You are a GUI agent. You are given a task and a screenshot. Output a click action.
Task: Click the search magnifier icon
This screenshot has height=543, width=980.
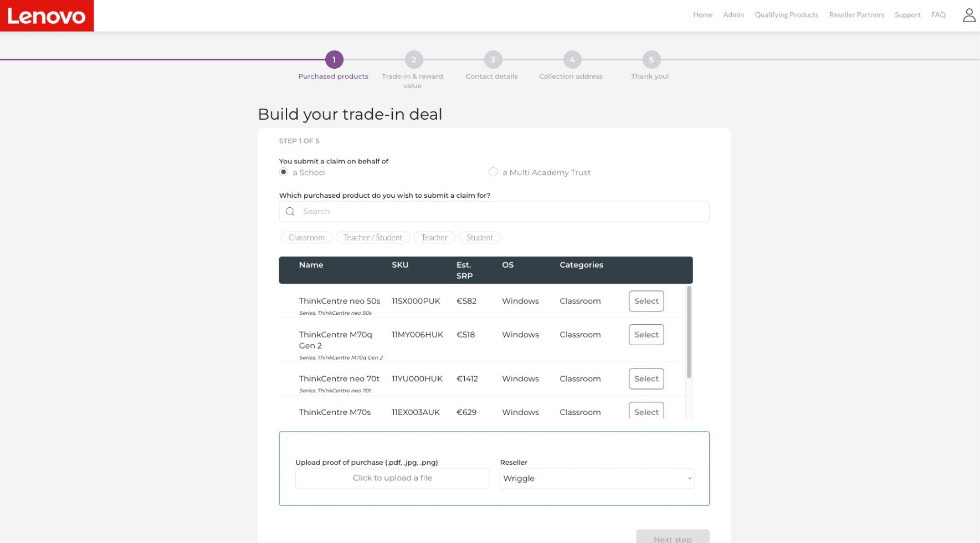click(x=290, y=212)
